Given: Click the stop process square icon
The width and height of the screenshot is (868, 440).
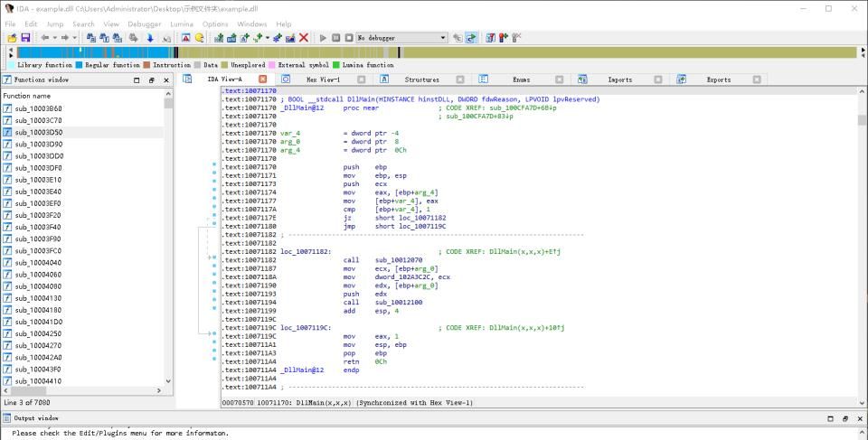Looking at the screenshot, I should (x=348, y=38).
